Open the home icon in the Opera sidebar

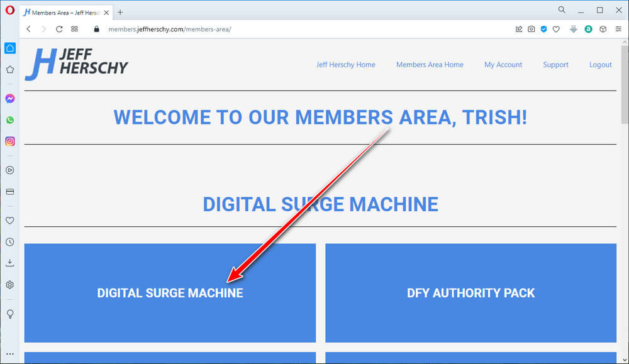tap(10, 48)
